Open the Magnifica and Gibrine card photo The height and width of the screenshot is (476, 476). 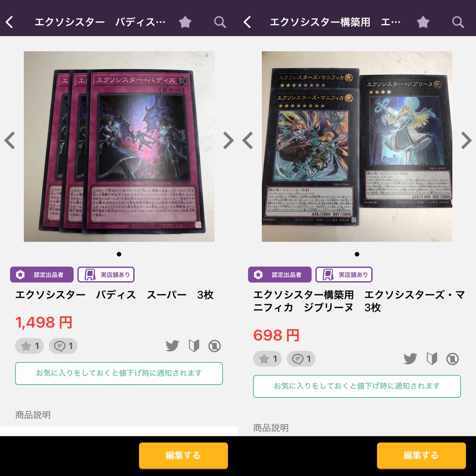point(357,146)
